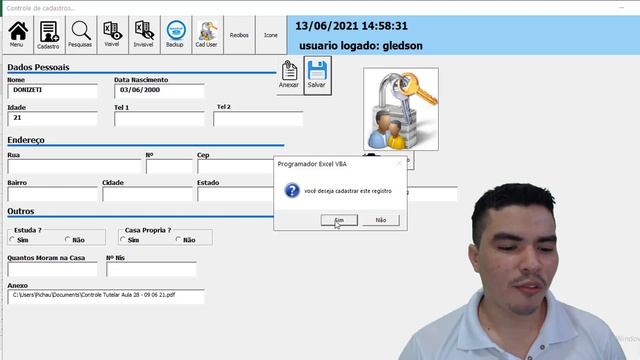Select Não under Casa Propria ?

click(178, 240)
